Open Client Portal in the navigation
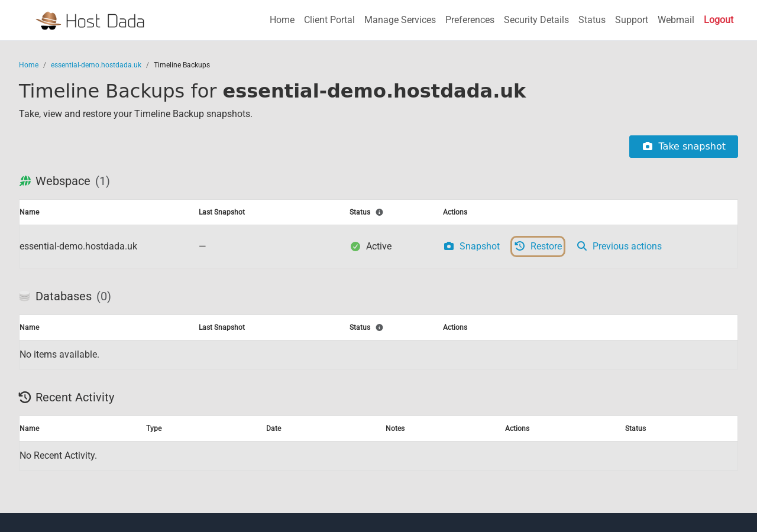Viewport: 757px width, 532px height. pyautogui.click(x=329, y=20)
